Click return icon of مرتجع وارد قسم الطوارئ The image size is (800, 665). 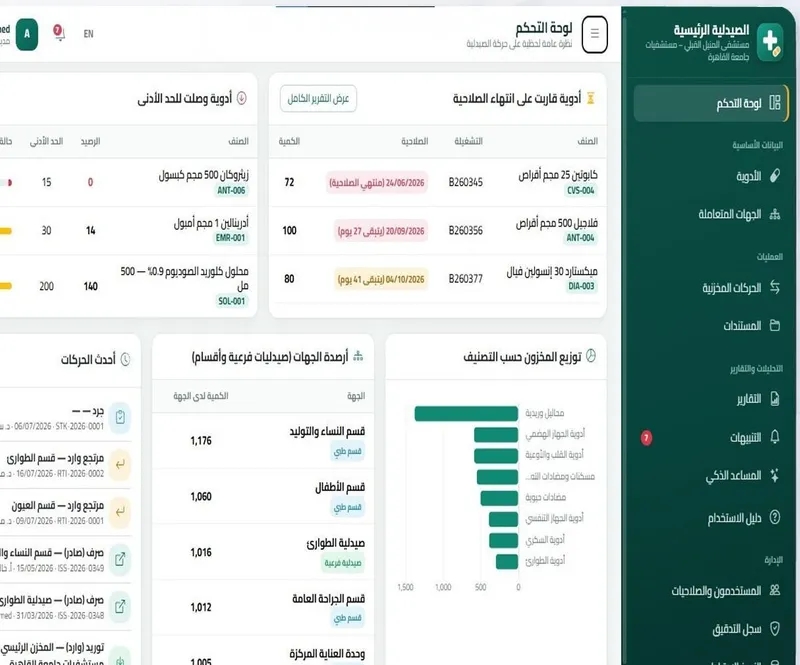pos(120,464)
